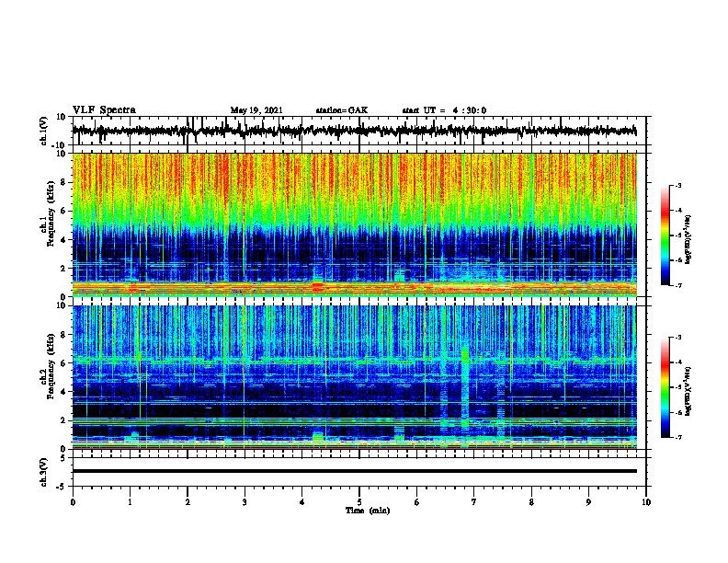Click the "ch.3(V)" axis label
The height and width of the screenshot is (563, 728).
(x=44, y=472)
